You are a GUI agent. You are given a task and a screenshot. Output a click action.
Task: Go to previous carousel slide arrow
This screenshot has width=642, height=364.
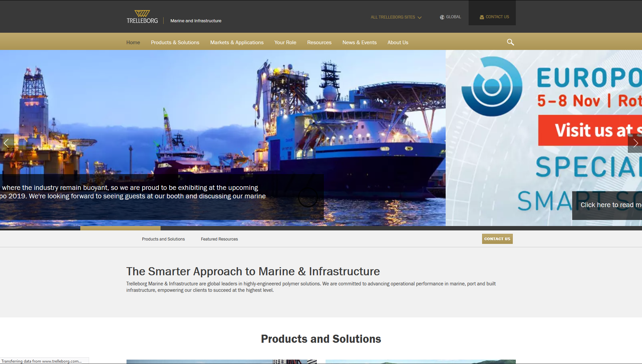pos(7,143)
